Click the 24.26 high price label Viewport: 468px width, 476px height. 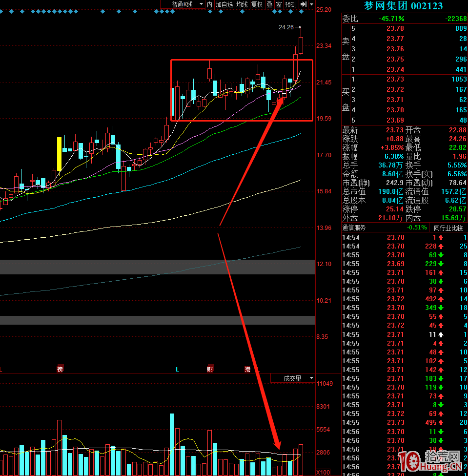click(x=286, y=27)
